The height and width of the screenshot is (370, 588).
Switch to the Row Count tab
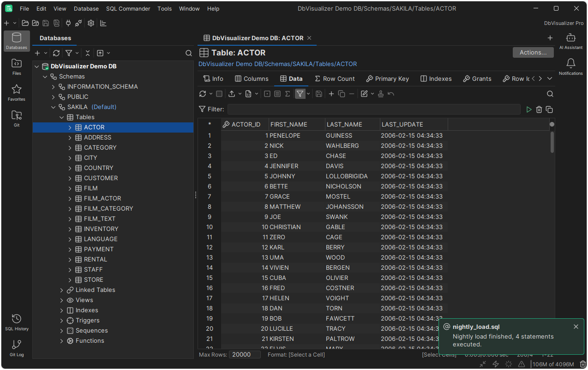[335, 79]
